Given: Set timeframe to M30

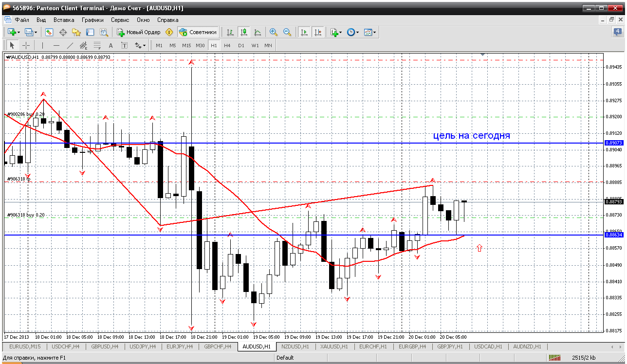Looking at the screenshot, I should point(200,45).
